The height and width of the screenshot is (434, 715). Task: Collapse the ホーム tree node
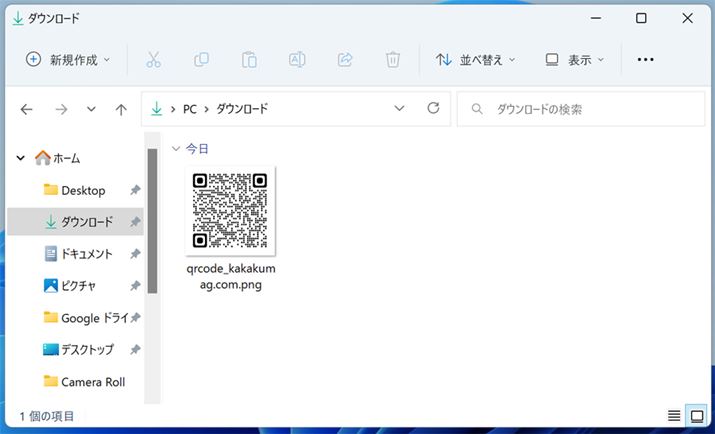pyautogui.click(x=22, y=158)
